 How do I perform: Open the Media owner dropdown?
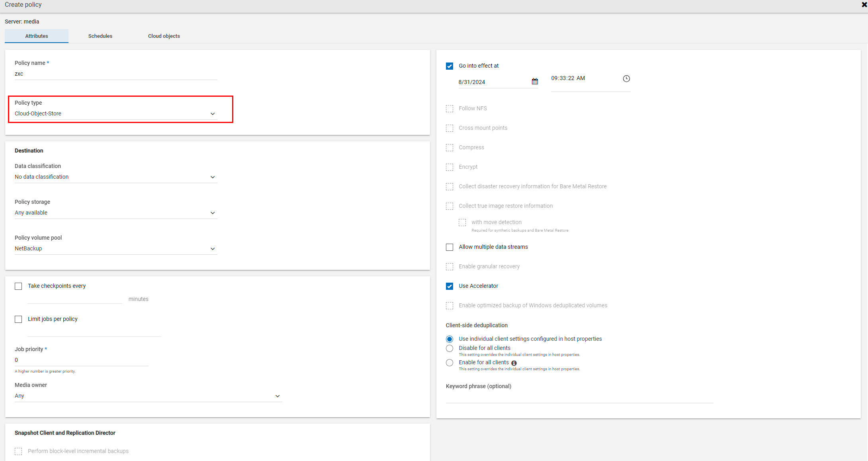click(148, 396)
